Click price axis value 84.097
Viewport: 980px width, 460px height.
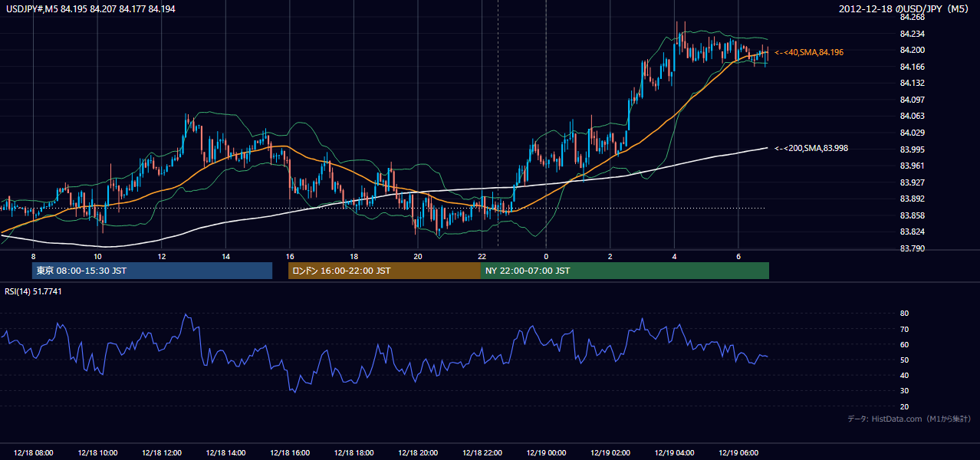(x=913, y=100)
